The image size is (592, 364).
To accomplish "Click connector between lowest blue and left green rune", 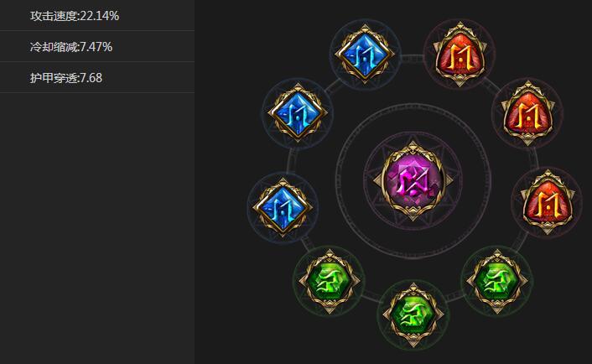I will pos(306,242).
